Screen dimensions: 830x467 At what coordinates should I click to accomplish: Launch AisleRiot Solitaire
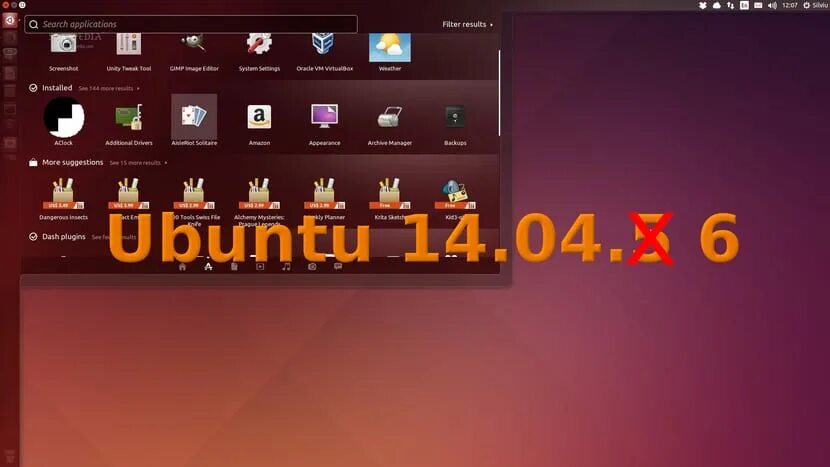(194, 121)
